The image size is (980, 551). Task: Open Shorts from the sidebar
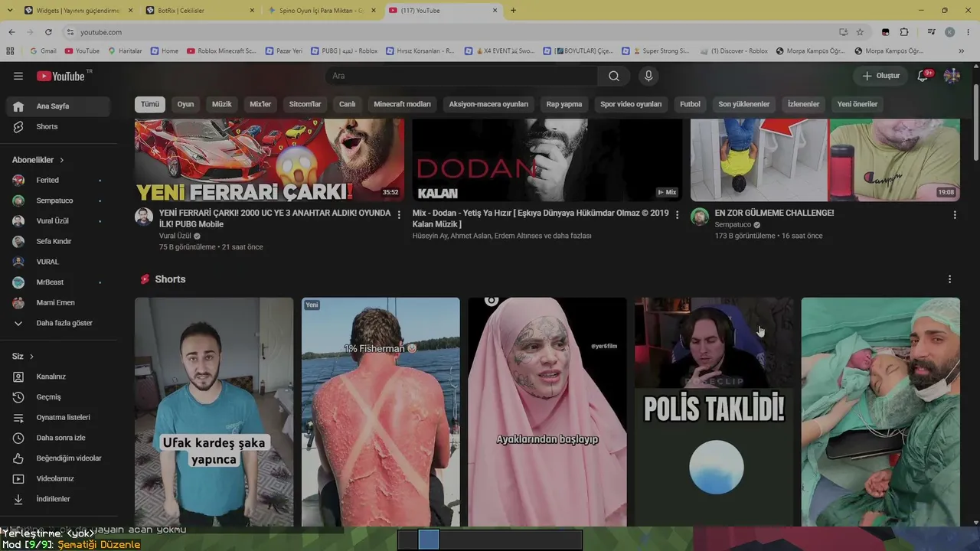pyautogui.click(x=58, y=127)
